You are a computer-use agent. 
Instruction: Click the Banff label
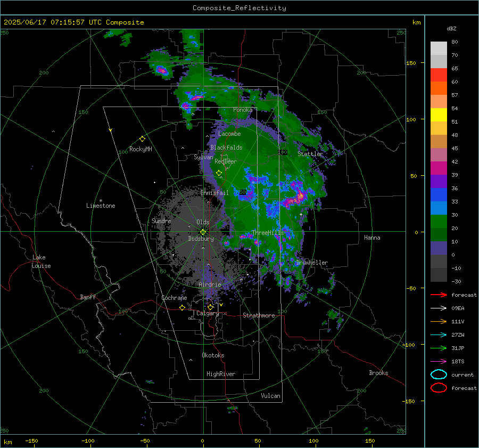[88, 297]
